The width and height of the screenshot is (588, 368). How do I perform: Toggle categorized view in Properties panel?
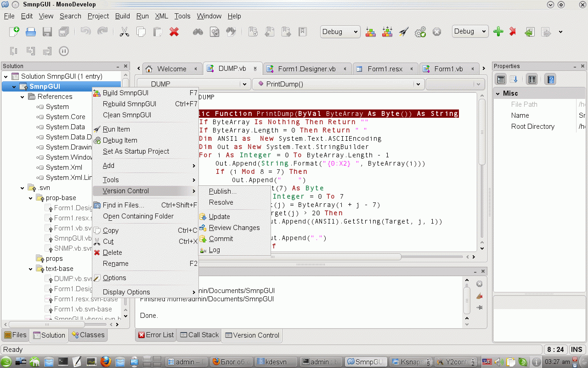(x=501, y=79)
